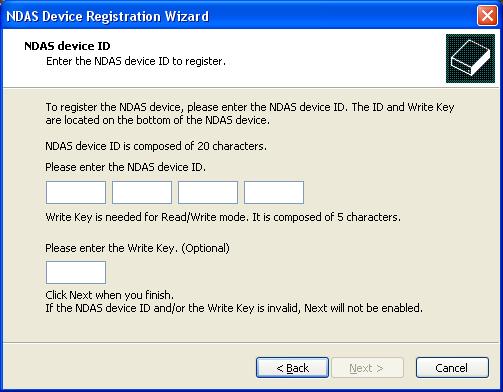Click the greyed-out Next button
This screenshot has width=503, height=392.
coord(367,368)
